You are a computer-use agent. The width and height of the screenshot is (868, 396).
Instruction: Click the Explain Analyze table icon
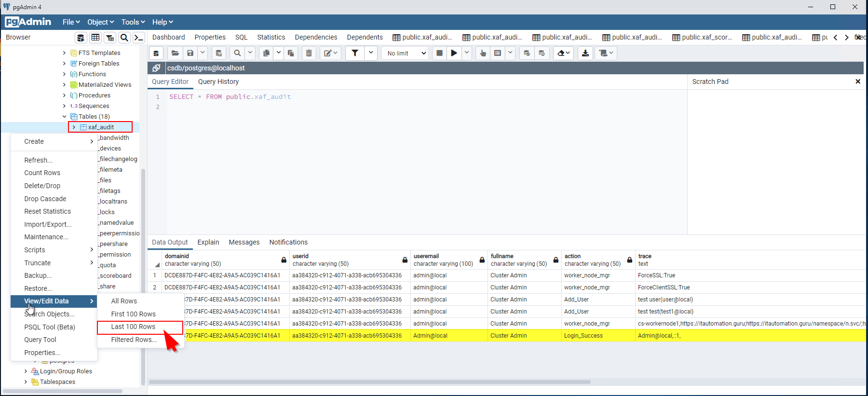coord(498,53)
